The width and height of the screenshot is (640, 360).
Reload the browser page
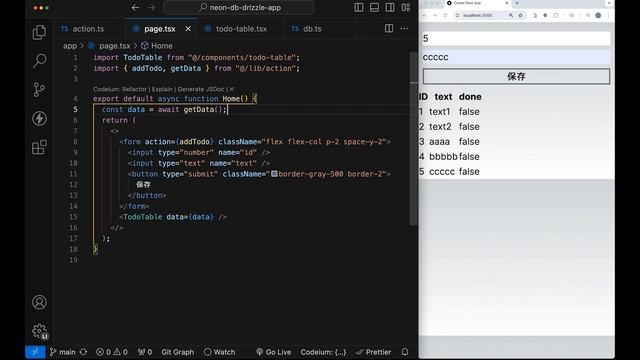click(445, 16)
